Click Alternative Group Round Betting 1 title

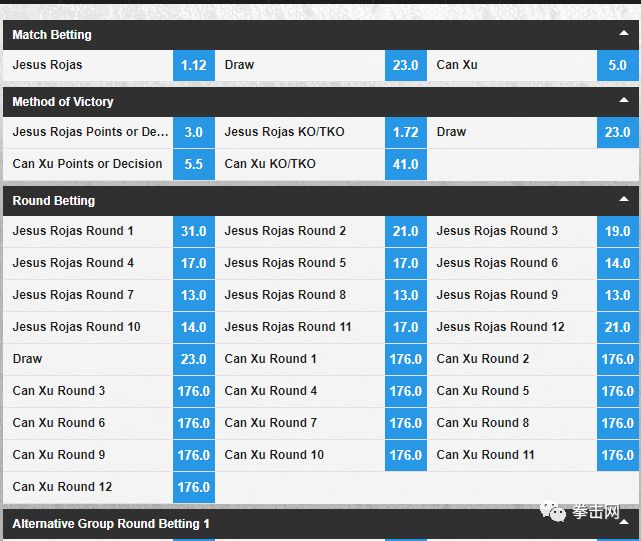point(111,524)
